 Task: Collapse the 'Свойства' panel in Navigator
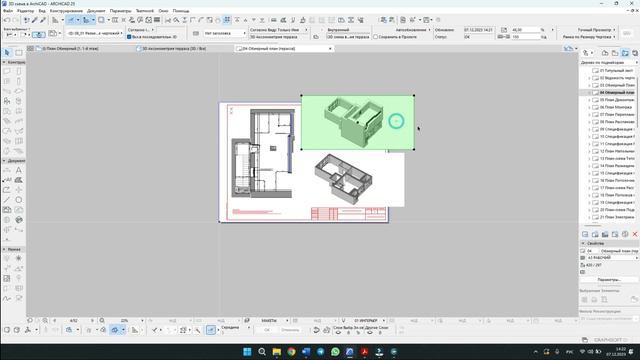(583, 243)
